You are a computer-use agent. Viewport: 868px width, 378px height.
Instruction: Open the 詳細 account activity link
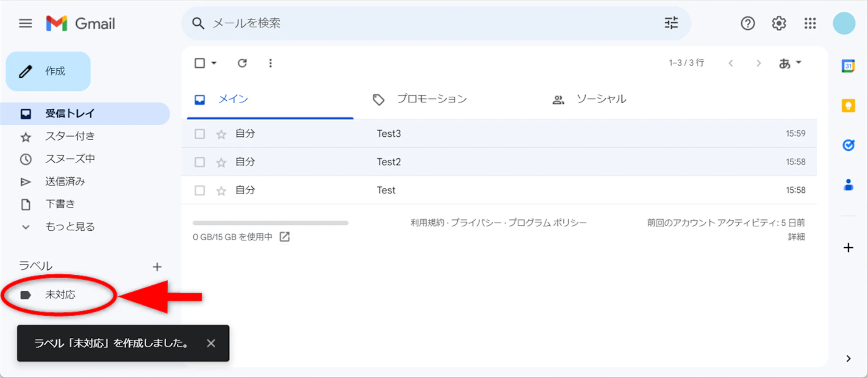tap(796, 237)
